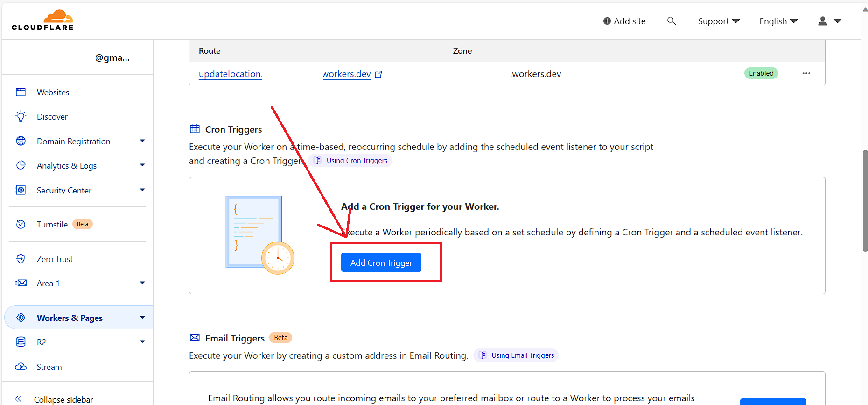Click the .workers.dev zone cell
This screenshot has height=405, width=868.
point(536,74)
